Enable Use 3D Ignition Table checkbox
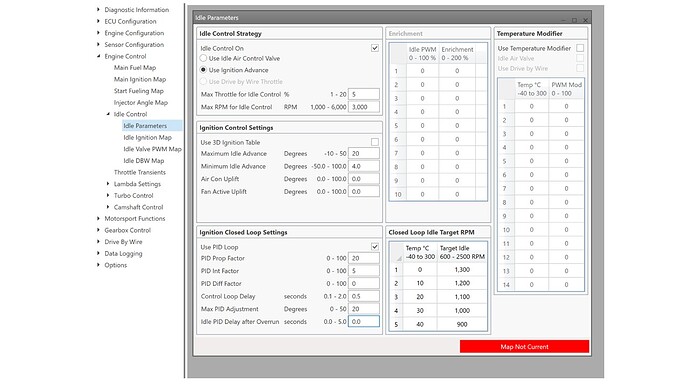This screenshot has height=388, width=690. 374,142
